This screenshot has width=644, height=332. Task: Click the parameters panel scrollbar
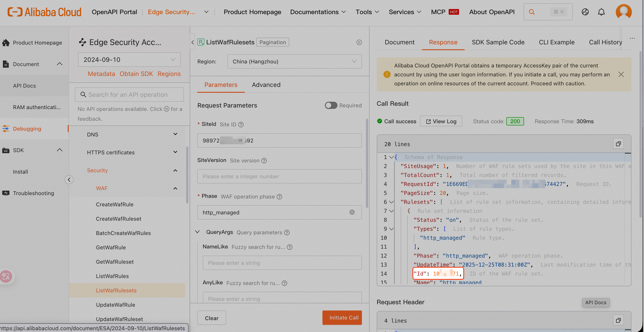coord(367,164)
